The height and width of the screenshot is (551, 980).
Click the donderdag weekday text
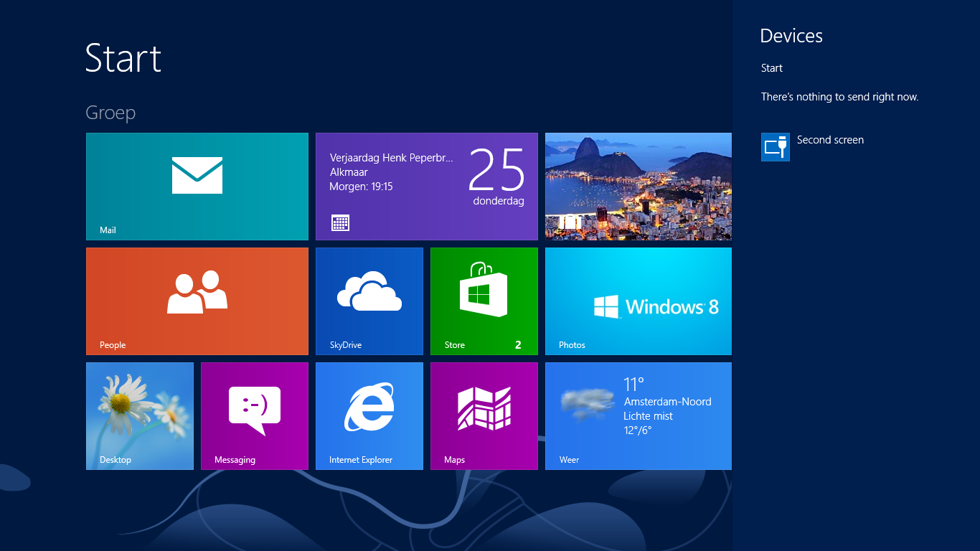click(x=499, y=202)
